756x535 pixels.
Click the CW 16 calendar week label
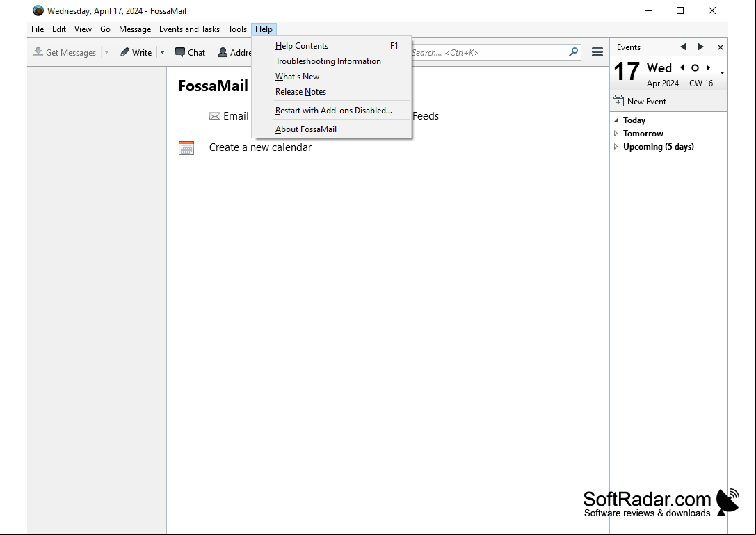[x=701, y=83]
